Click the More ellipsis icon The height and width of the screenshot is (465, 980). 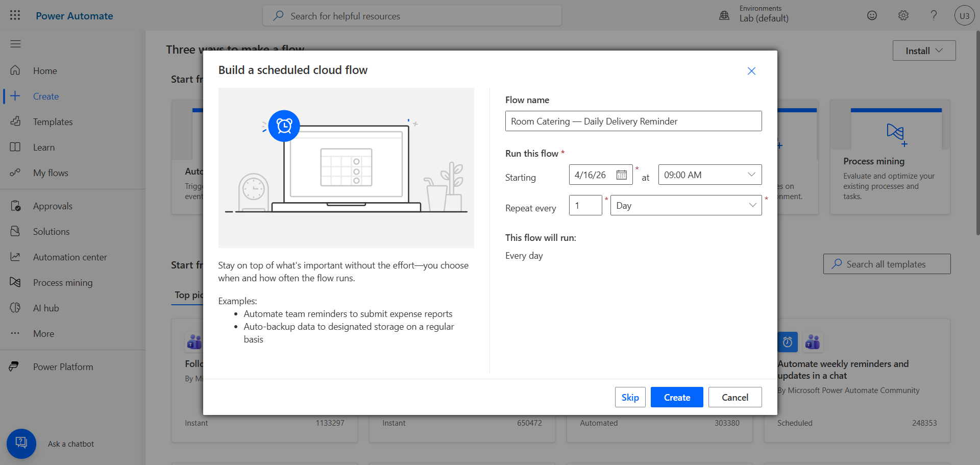tap(15, 333)
